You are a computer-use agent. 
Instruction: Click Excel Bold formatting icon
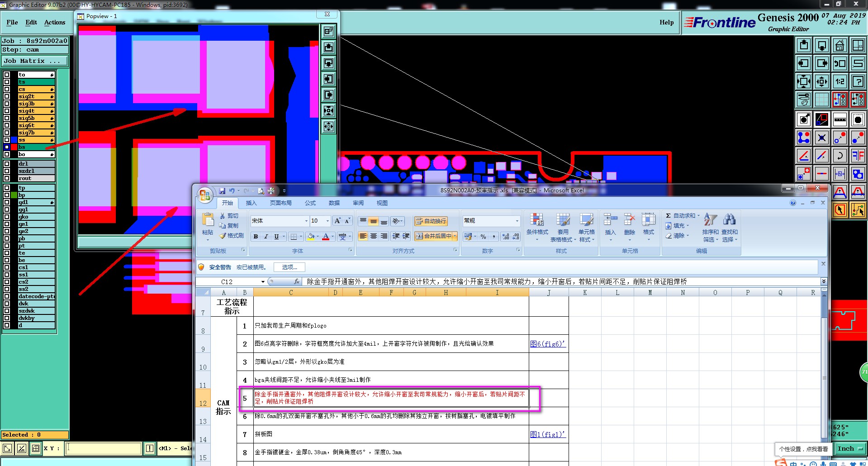pyautogui.click(x=256, y=237)
